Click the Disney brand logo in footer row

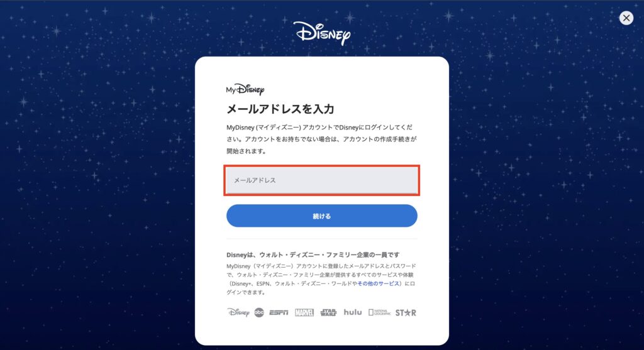pyautogui.click(x=238, y=313)
